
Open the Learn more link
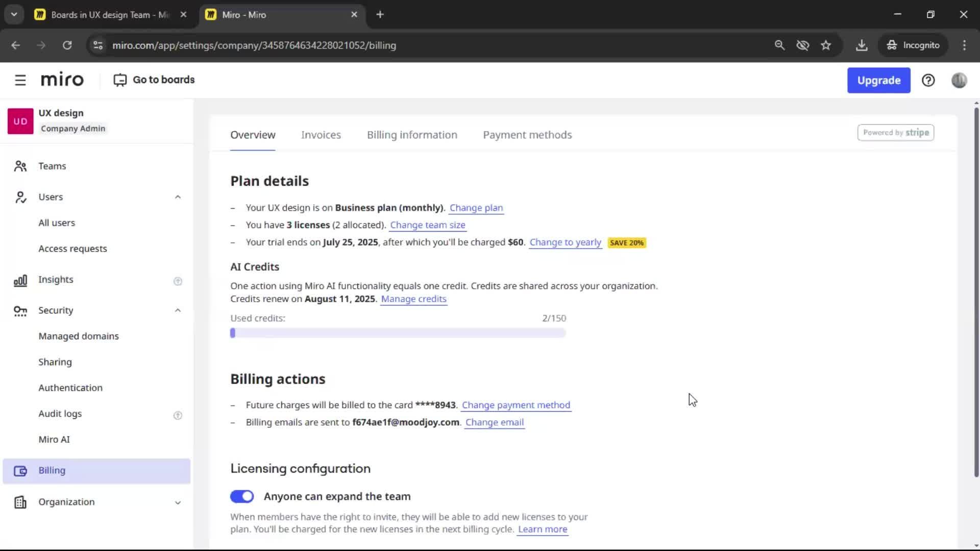click(543, 530)
